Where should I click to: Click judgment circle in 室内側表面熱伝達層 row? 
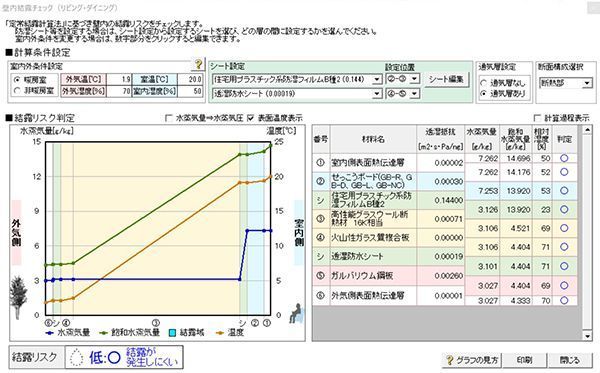coord(564,158)
